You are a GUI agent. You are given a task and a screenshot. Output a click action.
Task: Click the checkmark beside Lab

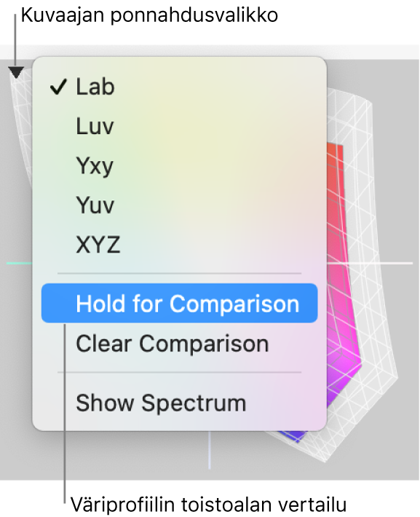click(x=59, y=87)
